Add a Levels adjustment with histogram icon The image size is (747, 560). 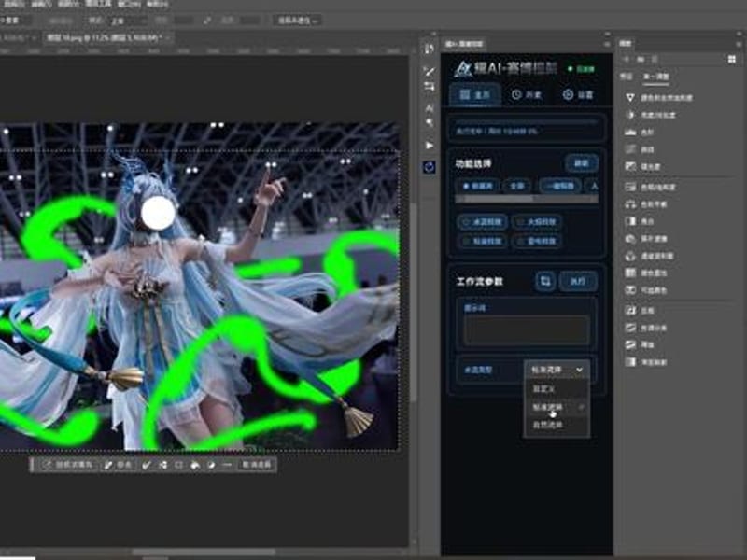tap(639, 133)
